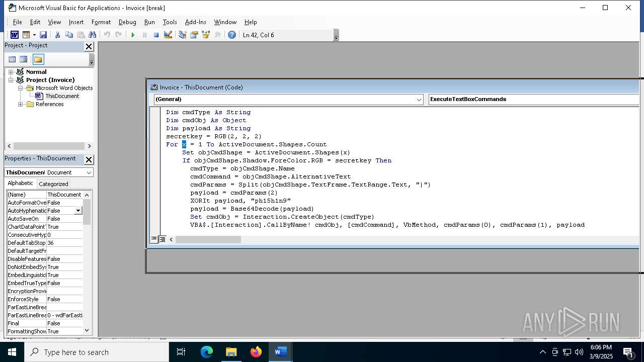
Task: Click the code window horizontal scrollbar thumb
Action: (208, 240)
